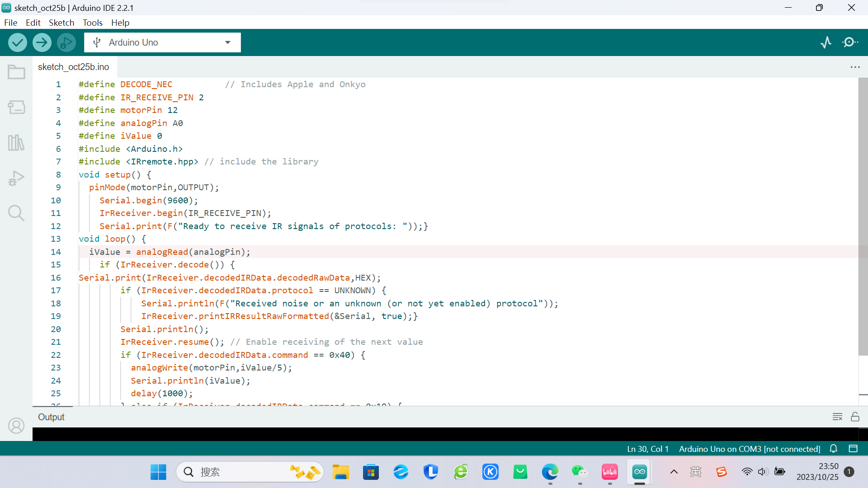Screen dimensions: 868x488
Task: Click the Upload arrow button
Action: tap(42, 42)
